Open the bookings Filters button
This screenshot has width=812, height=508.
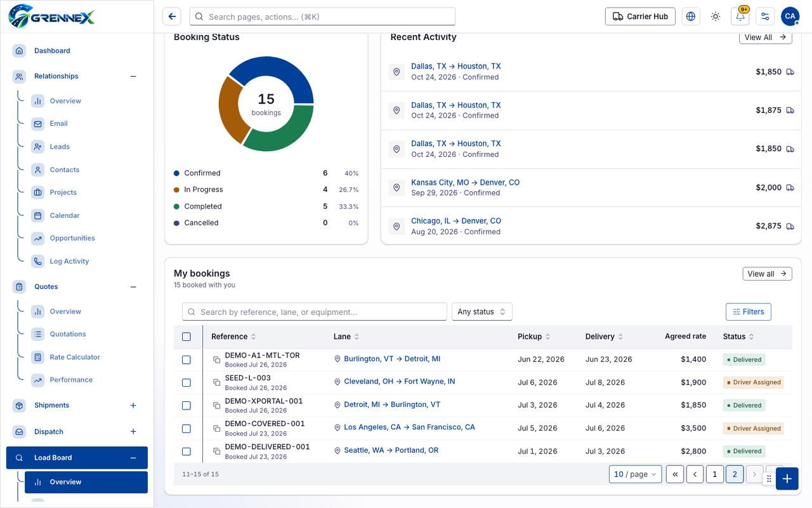749,312
